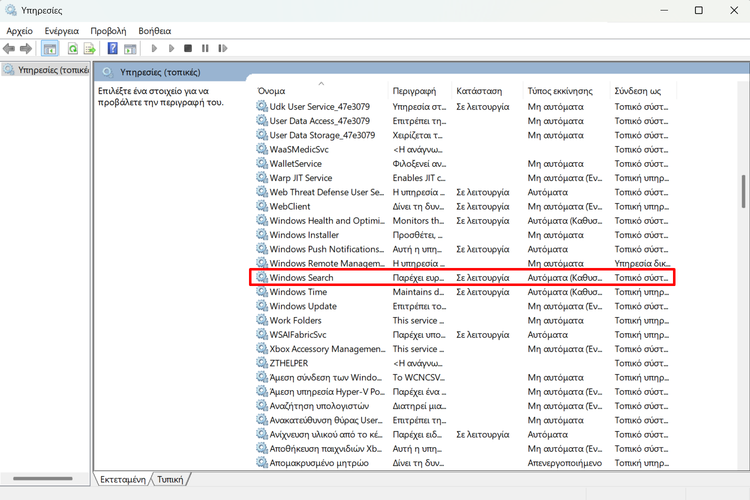Switch to the Τυπική tab
This screenshot has width=750, height=500.
(x=170, y=479)
